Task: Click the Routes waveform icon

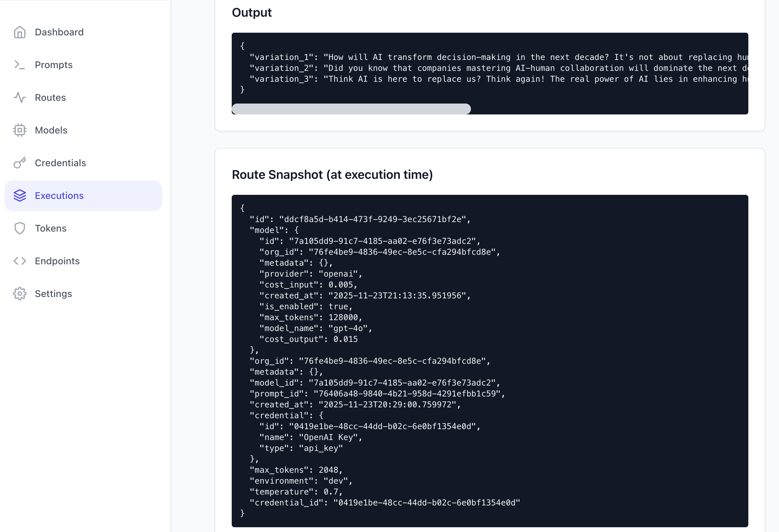Action: 19,97
